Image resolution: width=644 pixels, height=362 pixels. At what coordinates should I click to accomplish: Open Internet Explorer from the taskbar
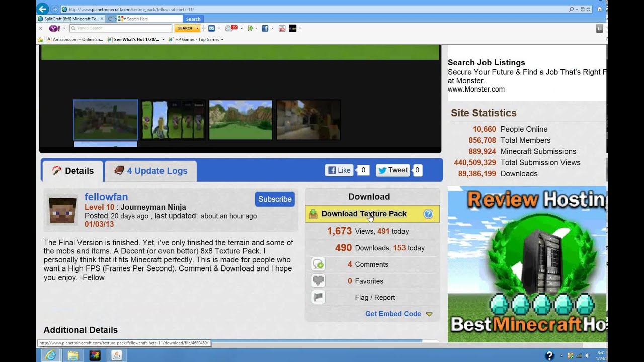point(50,355)
